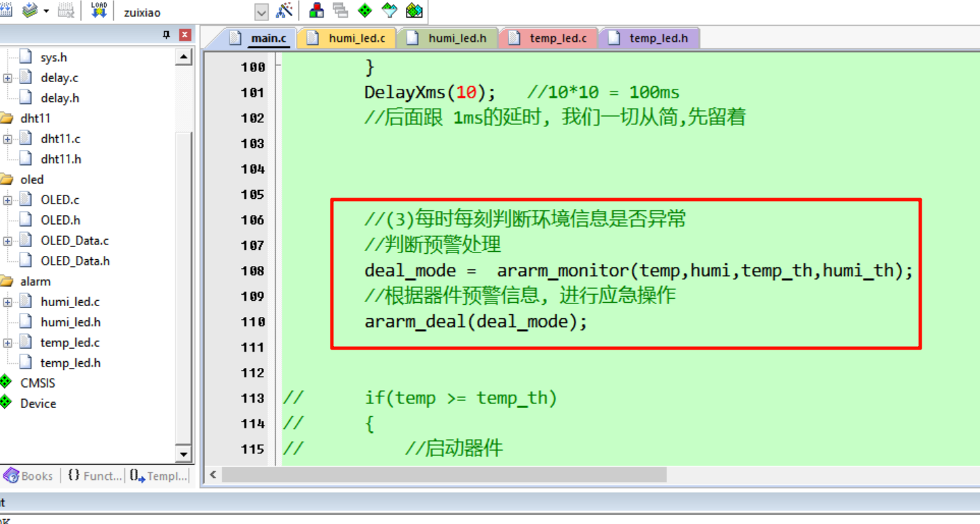Image resolution: width=980 pixels, height=524 pixels.
Task: Open the batch build dropdown arrow
Action: [46, 11]
